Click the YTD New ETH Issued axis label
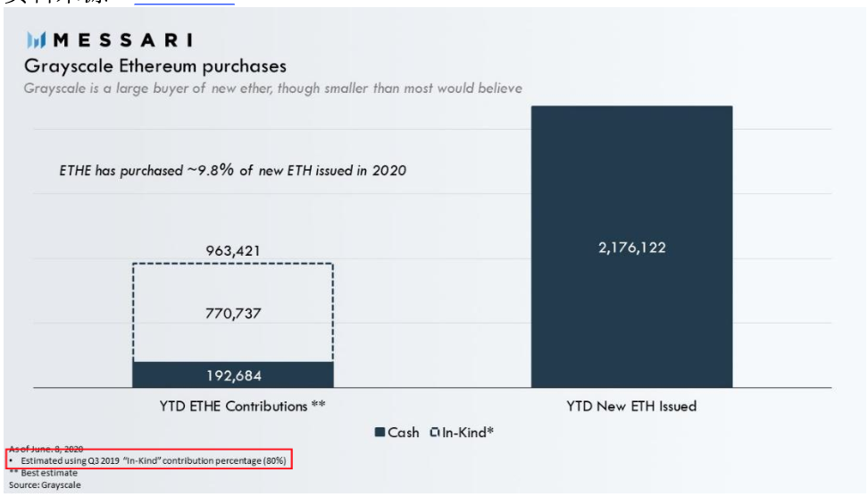The image size is (868, 497). click(631, 406)
